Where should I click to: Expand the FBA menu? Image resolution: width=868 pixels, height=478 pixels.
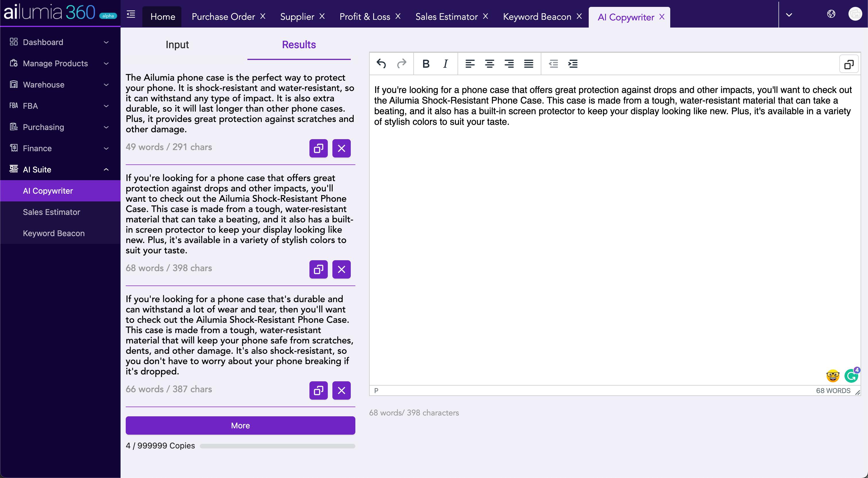(x=106, y=106)
